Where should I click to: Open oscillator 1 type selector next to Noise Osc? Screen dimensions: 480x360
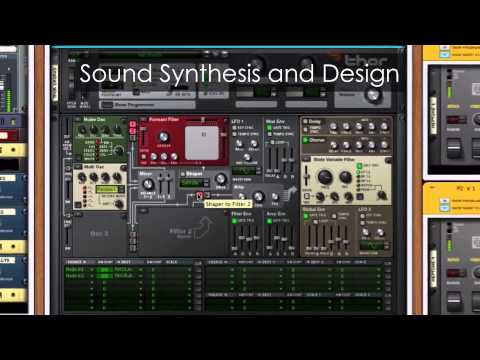[x=77, y=119]
